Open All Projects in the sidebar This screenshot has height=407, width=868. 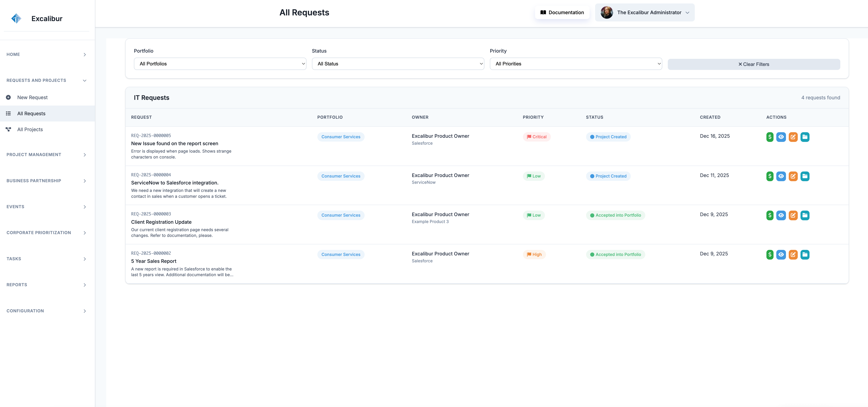click(x=30, y=129)
